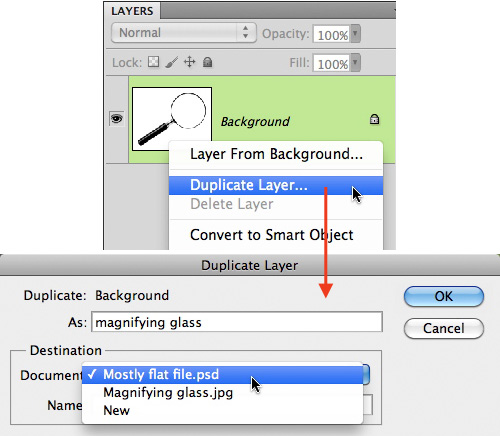The width and height of the screenshot is (500, 436).
Task: Click the As name input field
Action: (x=237, y=322)
